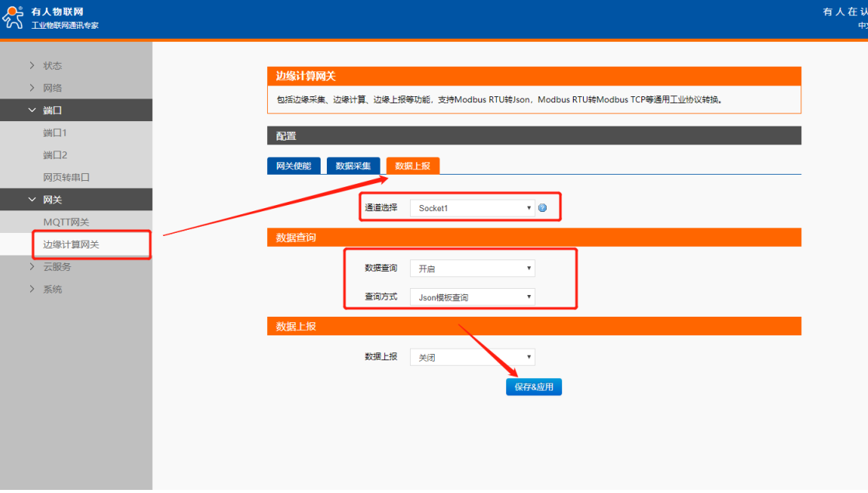
Task: Select the 数据上报 tab
Action: [x=413, y=166]
